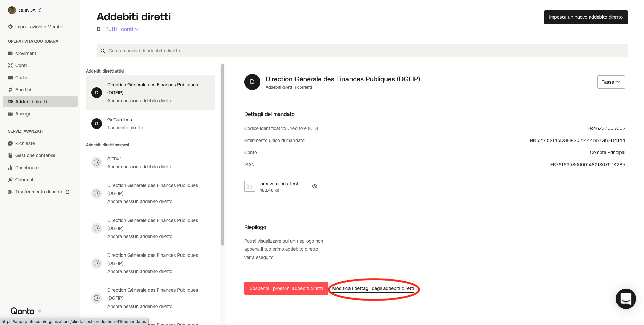Click the D avatar in the active mandate list
The height and width of the screenshot is (325, 644).
[x=97, y=93]
